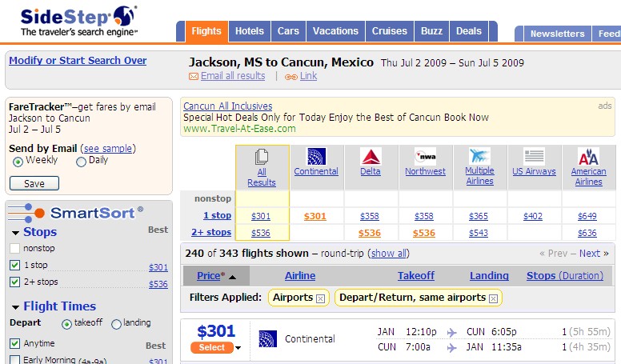Viewport: 621px width, 364px height.
Task: Remove the Airports filter with its X
Action: coord(320,298)
